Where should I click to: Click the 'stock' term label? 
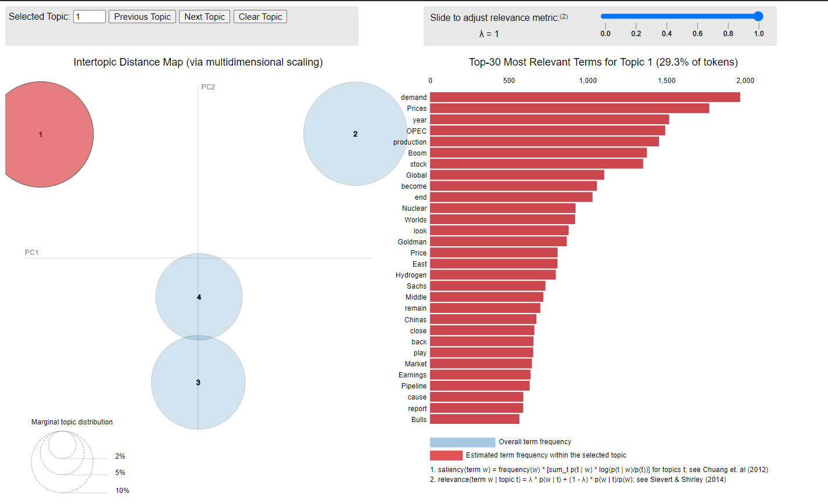click(418, 164)
